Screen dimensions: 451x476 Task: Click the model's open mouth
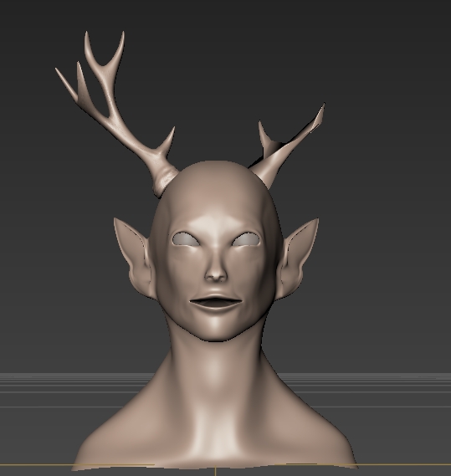pos(216,302)
